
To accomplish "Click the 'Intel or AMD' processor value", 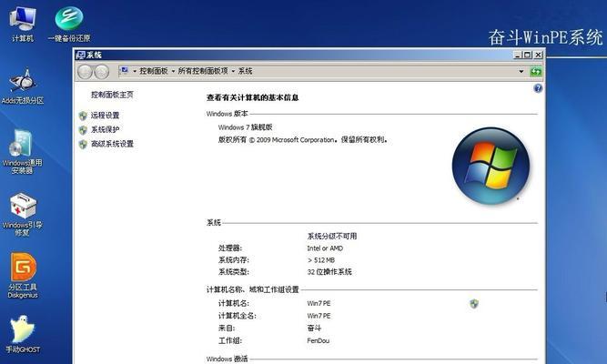I will [x=325, y=248].
